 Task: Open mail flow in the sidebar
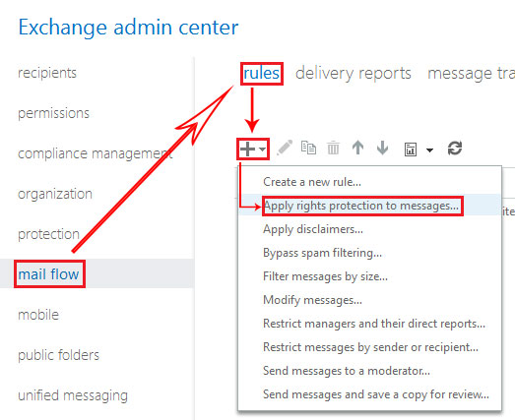point(48,274)
